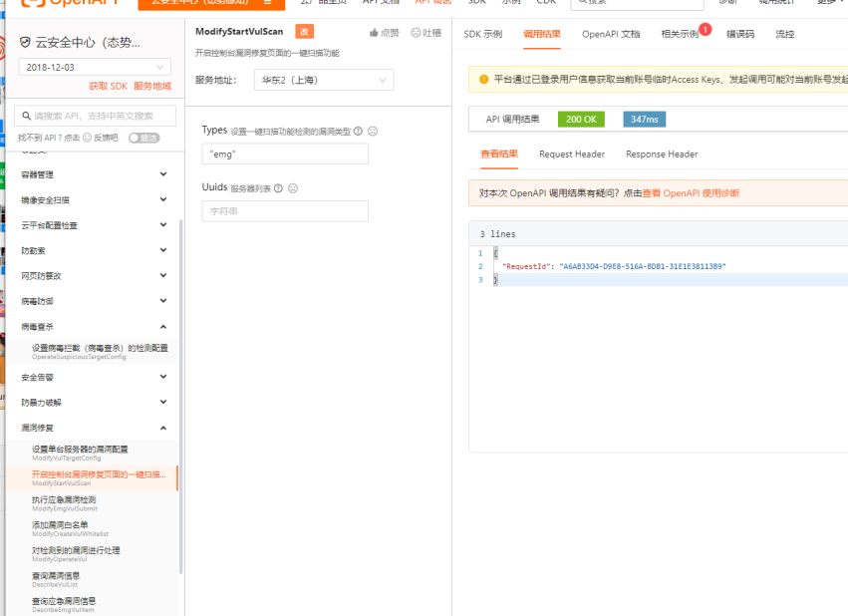The width and height of the screenshot is (848, 616).
Task: Click the help icon next to Uuids
Action: [278, 188]
